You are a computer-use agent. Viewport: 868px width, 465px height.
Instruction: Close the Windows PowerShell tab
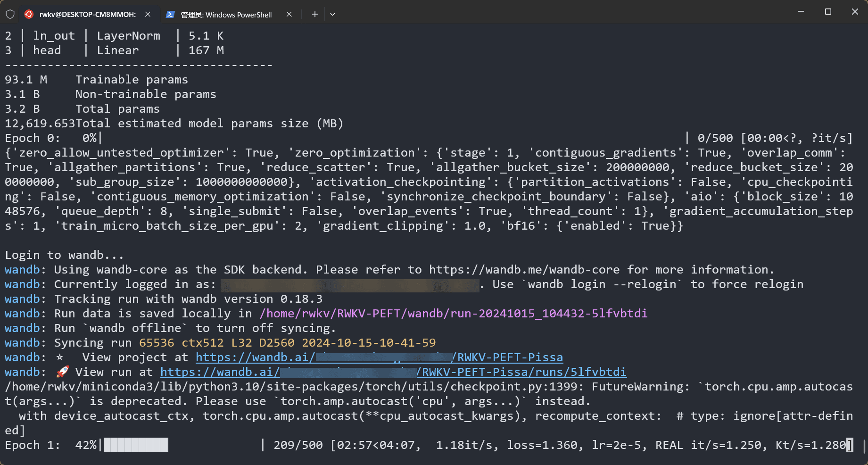click(x=289, y=14)
